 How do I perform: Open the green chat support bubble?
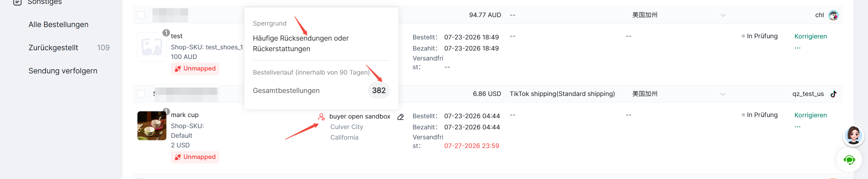point(849,160)
